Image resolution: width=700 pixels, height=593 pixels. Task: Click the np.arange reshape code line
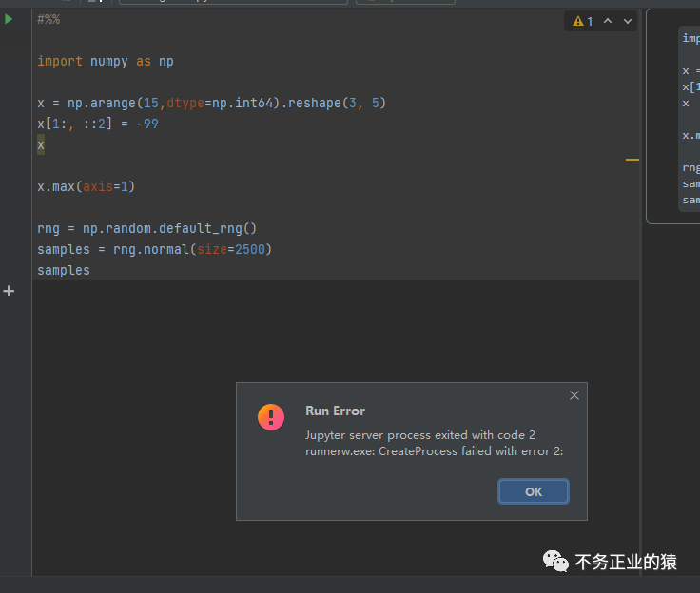(x=211, y=103)
